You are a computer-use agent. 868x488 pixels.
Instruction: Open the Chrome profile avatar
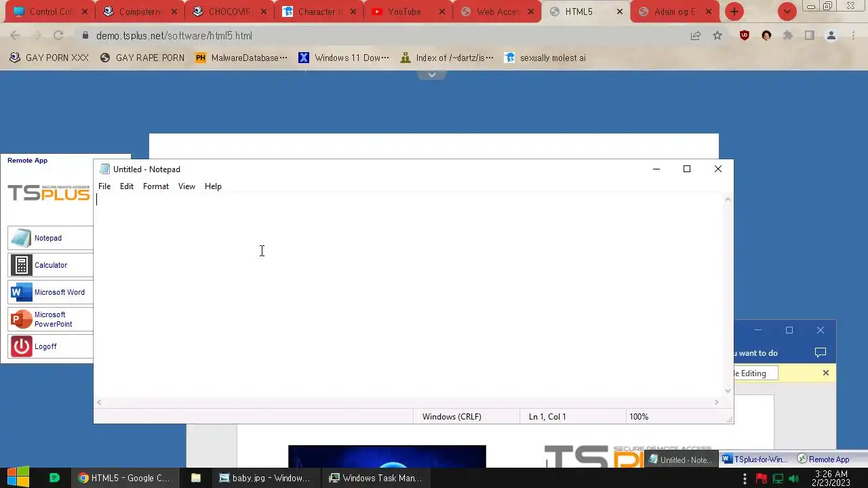pyautogui.click(x=831, y=36)
